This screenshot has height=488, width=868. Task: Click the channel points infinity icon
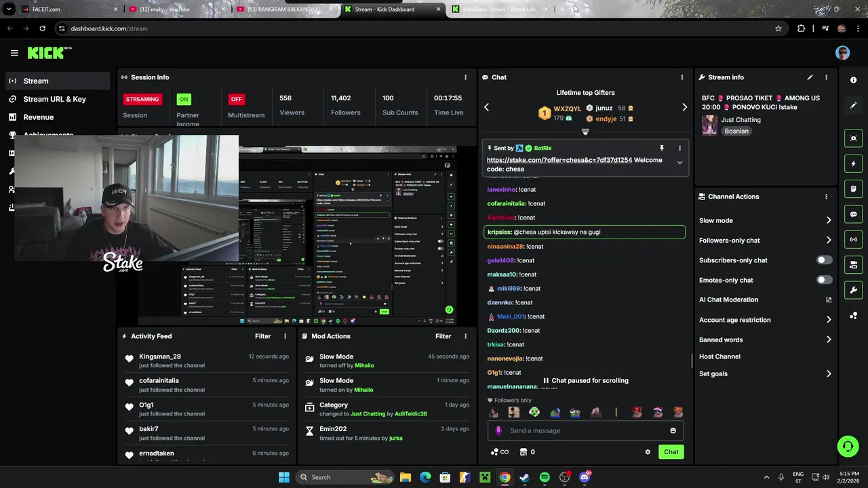click(x=499, y=452)
